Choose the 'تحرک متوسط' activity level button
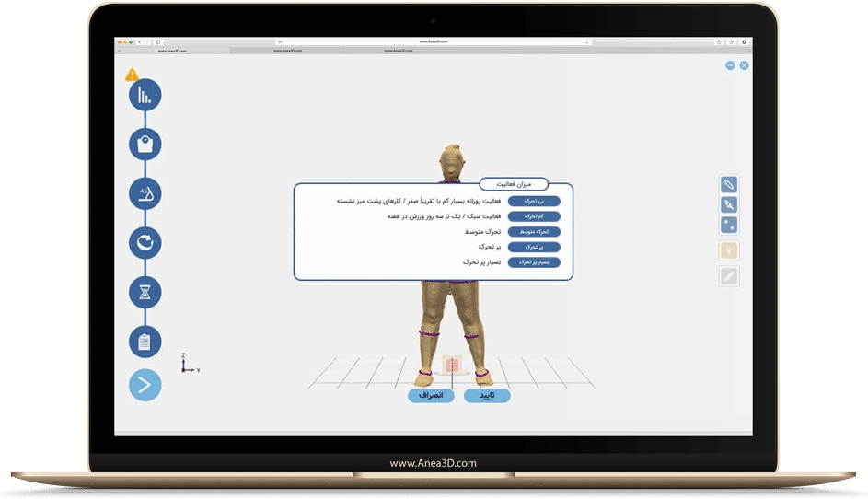Screen dimensions: 868x499 pos(534,231)
